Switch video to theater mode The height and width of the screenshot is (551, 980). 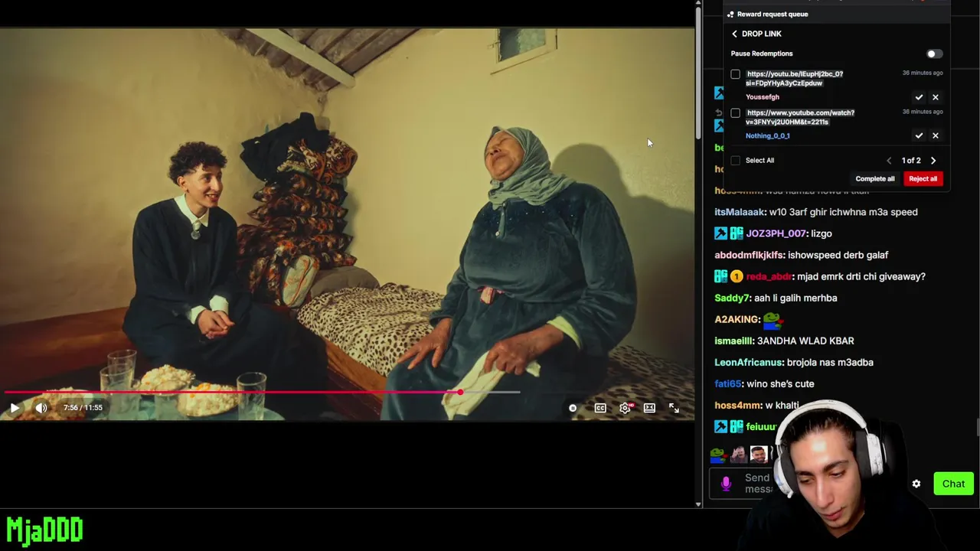[649, 408]
